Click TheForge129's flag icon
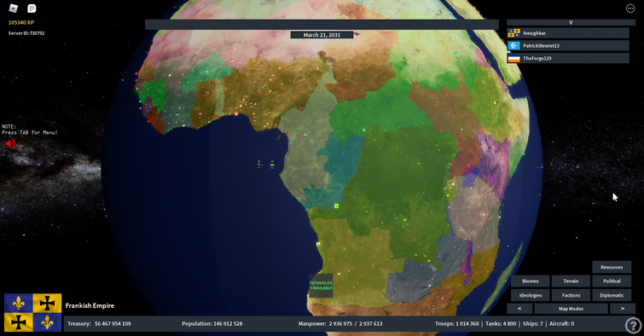The image size is (644, 336). [x=513, y=58]
